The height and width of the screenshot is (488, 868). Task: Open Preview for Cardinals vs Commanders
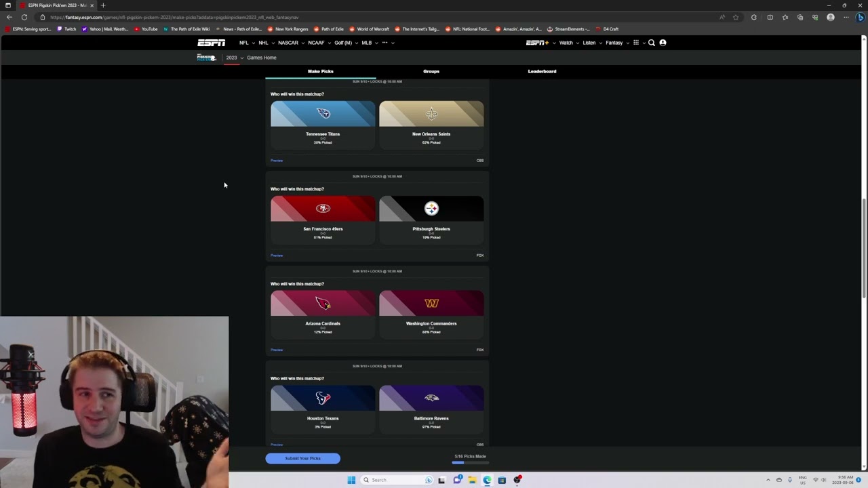(x=277, y=350)
